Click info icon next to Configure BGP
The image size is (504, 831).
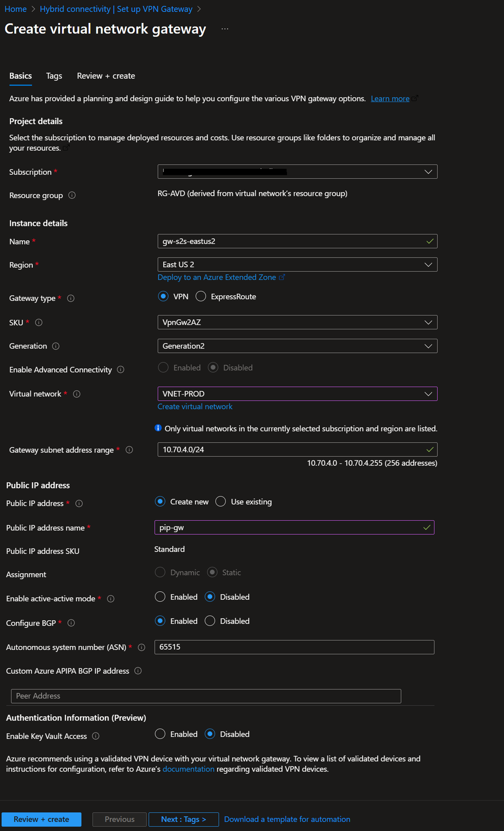pyautogui.click(x=71, y=623)
